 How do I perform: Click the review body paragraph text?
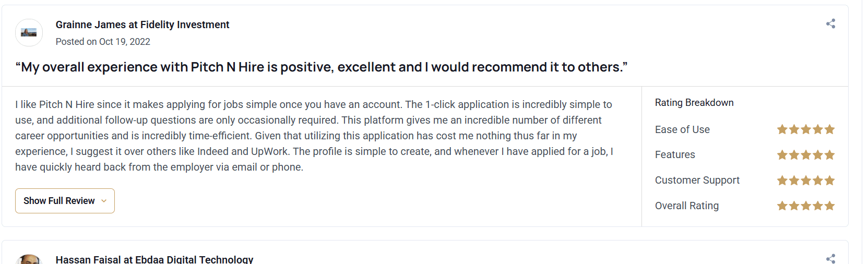(313, 136)
